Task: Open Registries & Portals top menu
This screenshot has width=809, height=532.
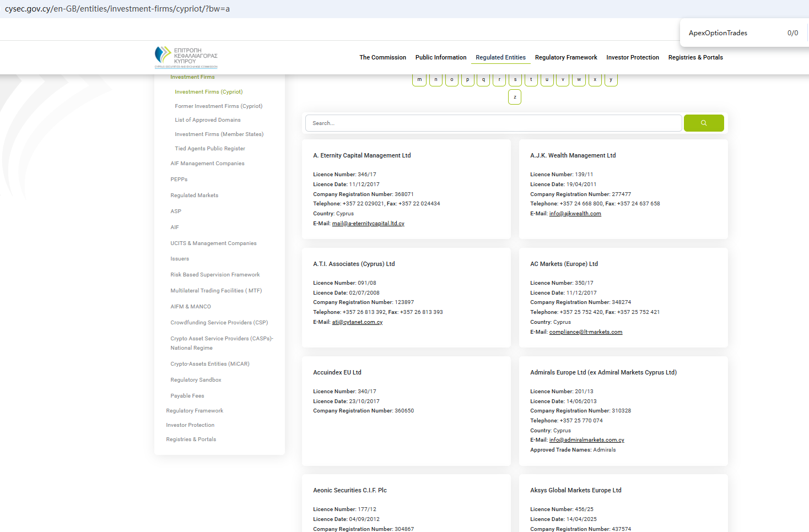Action: pos(695,57)
